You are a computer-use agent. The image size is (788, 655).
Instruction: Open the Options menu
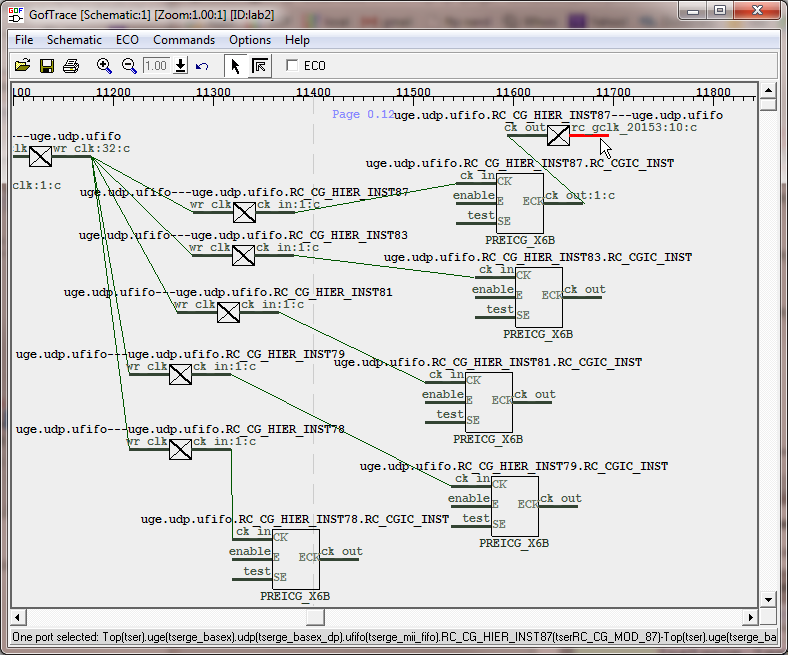point(249,40)
